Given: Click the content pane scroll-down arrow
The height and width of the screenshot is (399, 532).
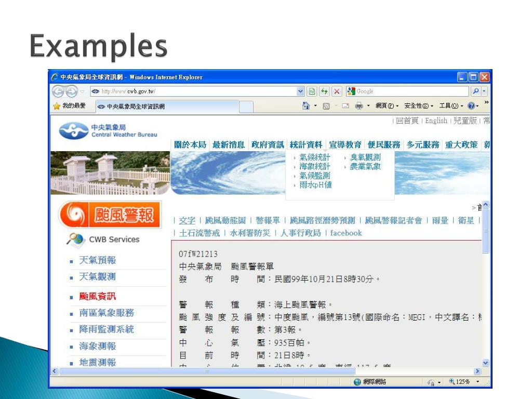Looking at the screenshot, I should coord(486,363).
